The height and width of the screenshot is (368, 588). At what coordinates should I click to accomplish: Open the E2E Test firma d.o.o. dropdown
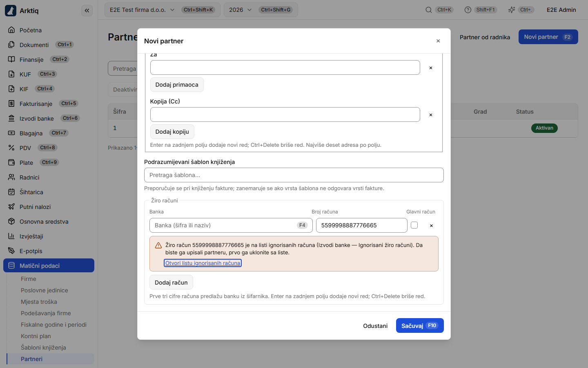tap(163, 10)
